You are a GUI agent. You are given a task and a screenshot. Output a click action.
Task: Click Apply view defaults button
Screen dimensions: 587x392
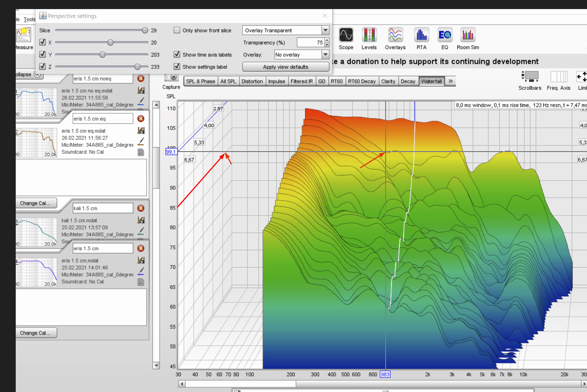(286, 66)
